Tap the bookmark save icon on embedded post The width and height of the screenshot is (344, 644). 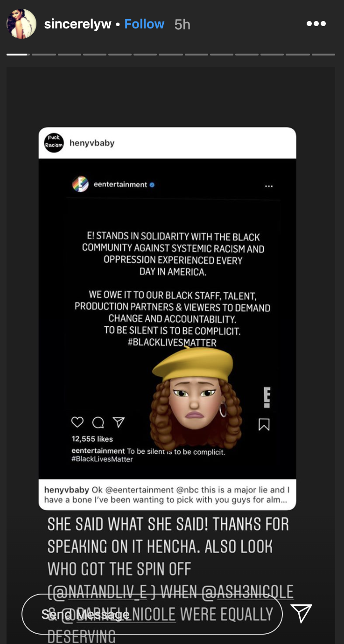tap(264, 424)
